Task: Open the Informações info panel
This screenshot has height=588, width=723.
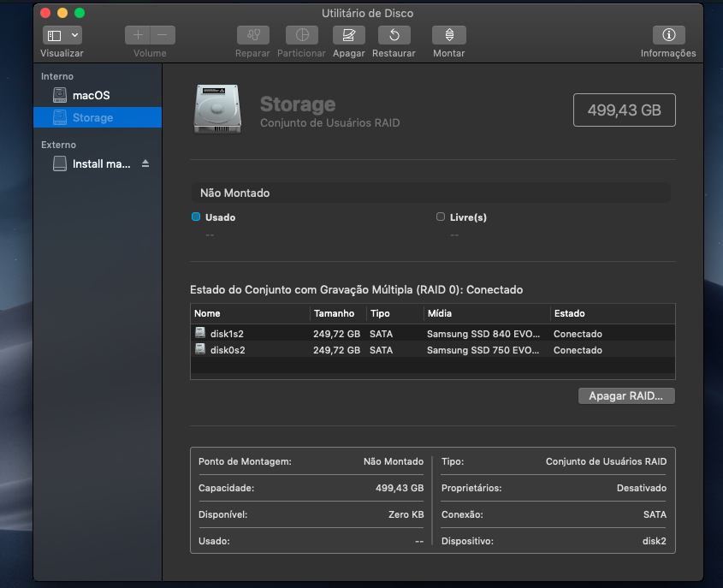Action: [668, 35]
